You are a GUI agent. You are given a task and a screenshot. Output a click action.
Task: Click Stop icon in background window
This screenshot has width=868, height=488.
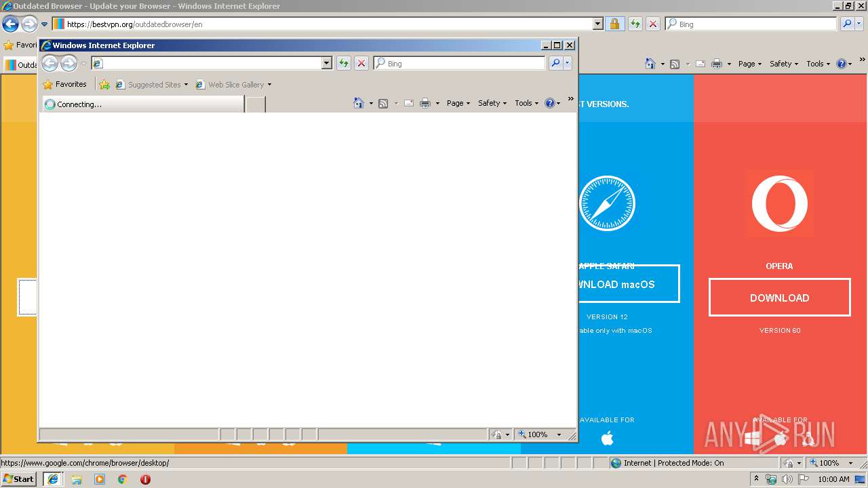pos(653,24)
